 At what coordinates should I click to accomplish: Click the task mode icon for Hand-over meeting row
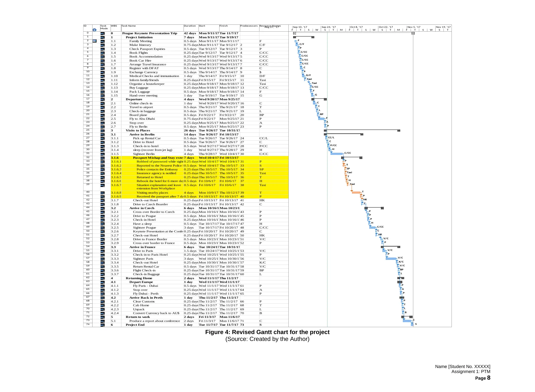[102, 96]
